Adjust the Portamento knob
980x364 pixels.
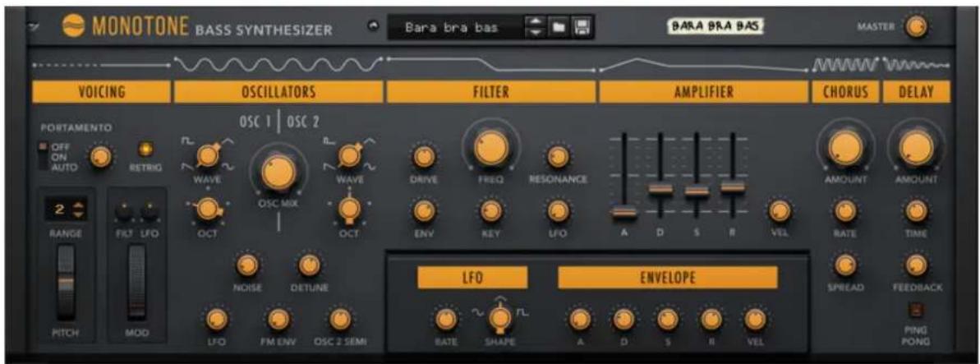click(x=100, y=157)
